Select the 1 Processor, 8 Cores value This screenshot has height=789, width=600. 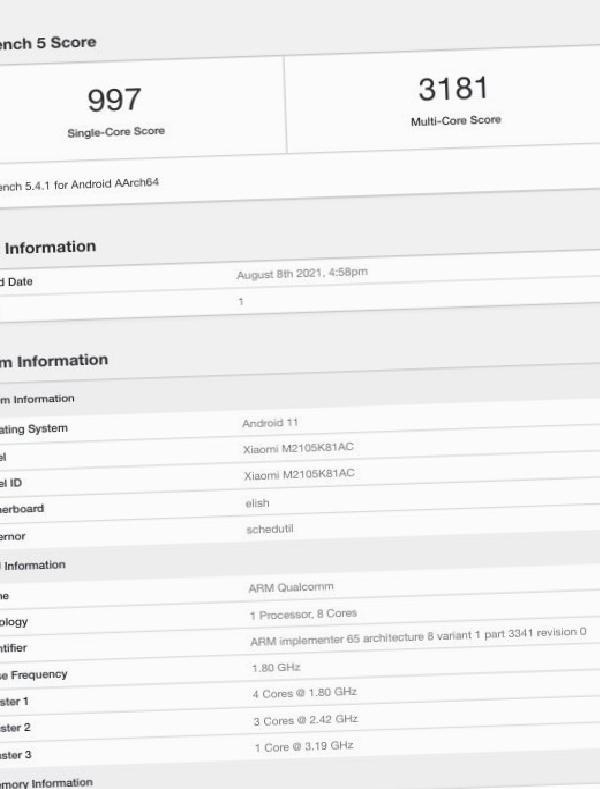pos(304,614)
